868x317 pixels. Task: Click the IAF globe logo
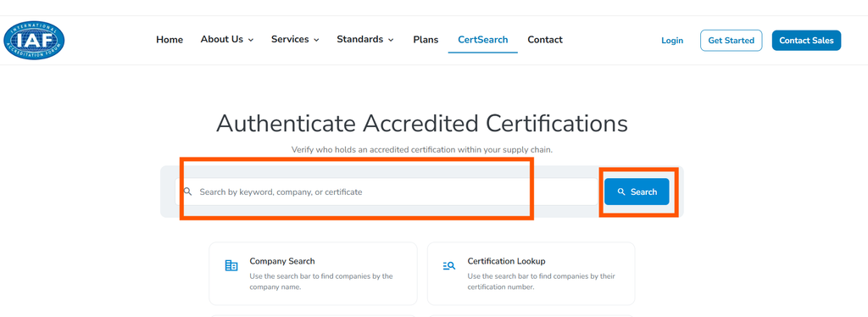click(34, 41)
